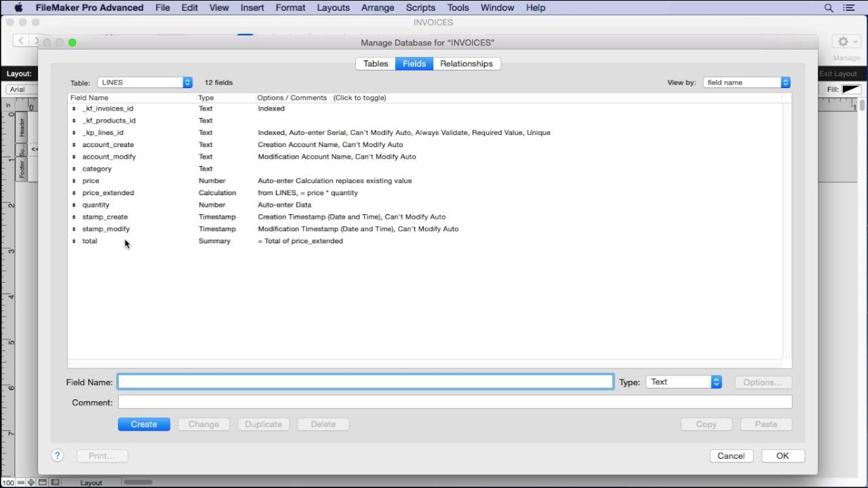868x488 pixels.
Task: Switch to the Tables tab
Action: [376, 64]
